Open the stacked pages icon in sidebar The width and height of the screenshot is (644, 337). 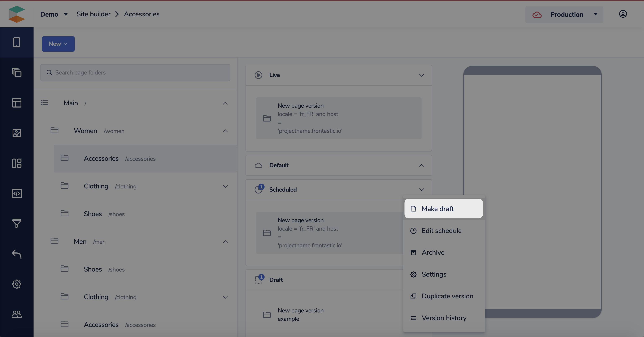17,73
